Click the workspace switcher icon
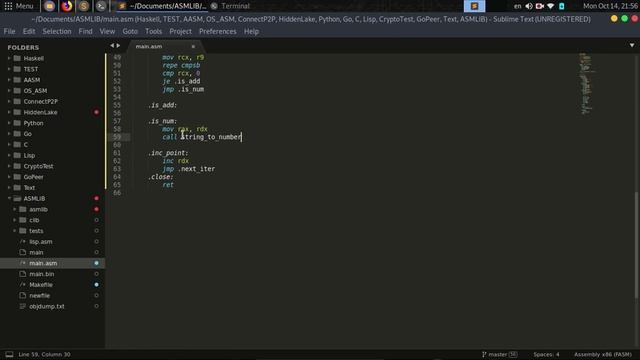 pyautogui.click(x=474, y=6)
